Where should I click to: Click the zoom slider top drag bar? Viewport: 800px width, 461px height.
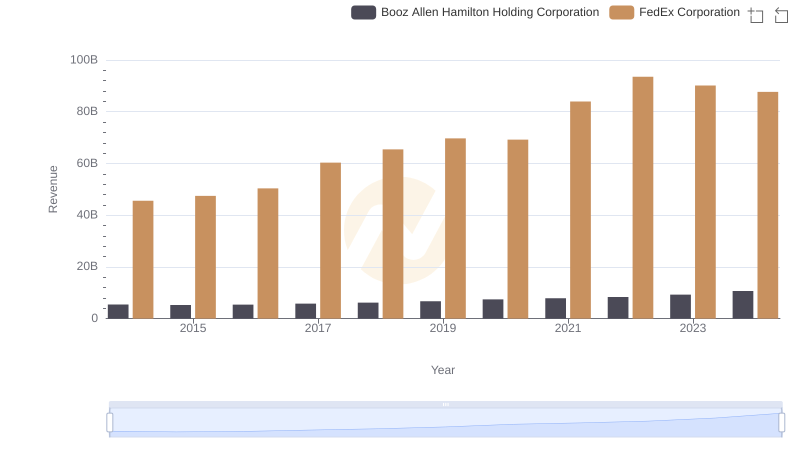445,404
